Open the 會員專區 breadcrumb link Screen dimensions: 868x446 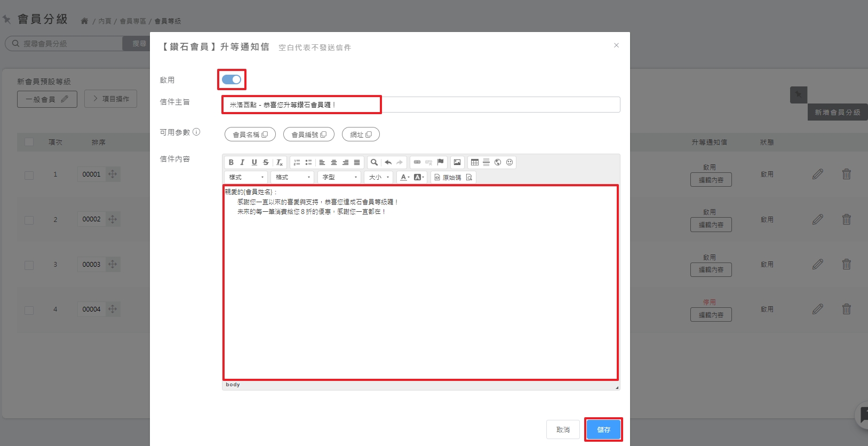[x=133, y=21]
